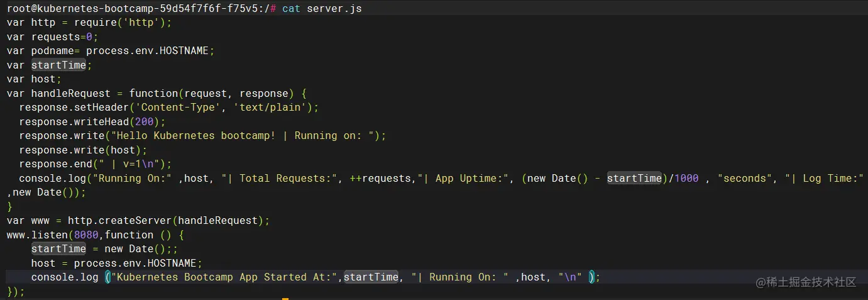The width and height of the screenshot is (868, 300).
Task: Click the 'host = process.env.HOSTNAME;' line
Action: click(117, 263)
